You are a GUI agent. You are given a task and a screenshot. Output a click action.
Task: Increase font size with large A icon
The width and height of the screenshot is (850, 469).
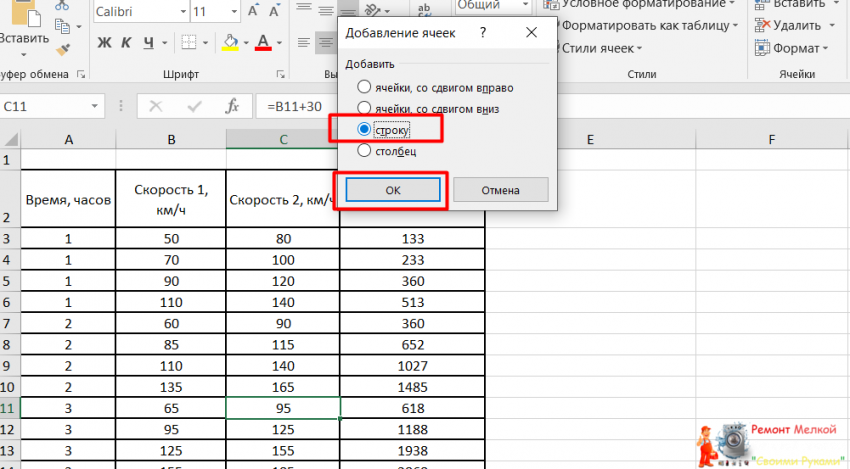(253, 11)
